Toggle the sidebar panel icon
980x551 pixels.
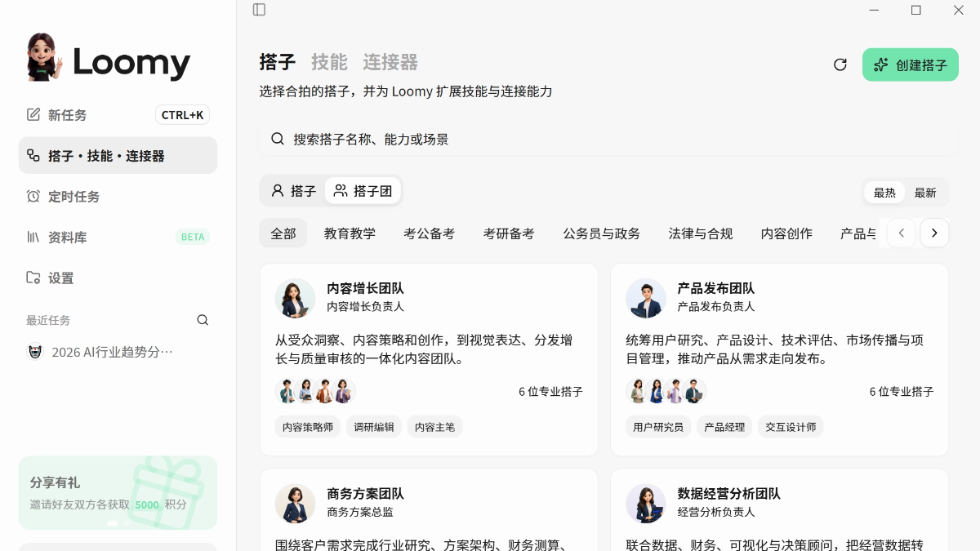tap(259, 10)
